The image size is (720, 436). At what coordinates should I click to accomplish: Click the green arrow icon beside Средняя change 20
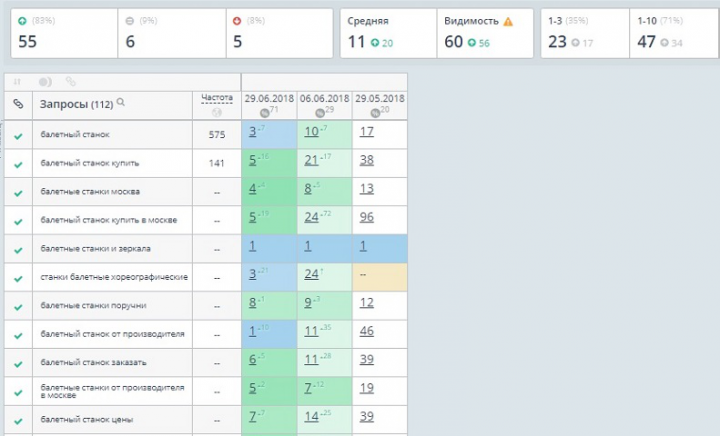tap(375, 43)
